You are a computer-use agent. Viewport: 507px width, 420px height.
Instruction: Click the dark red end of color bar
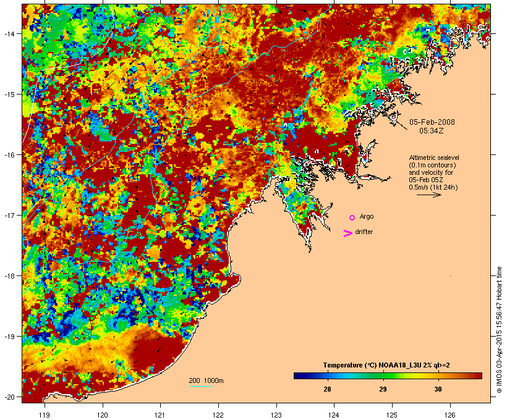click(479, 376)
